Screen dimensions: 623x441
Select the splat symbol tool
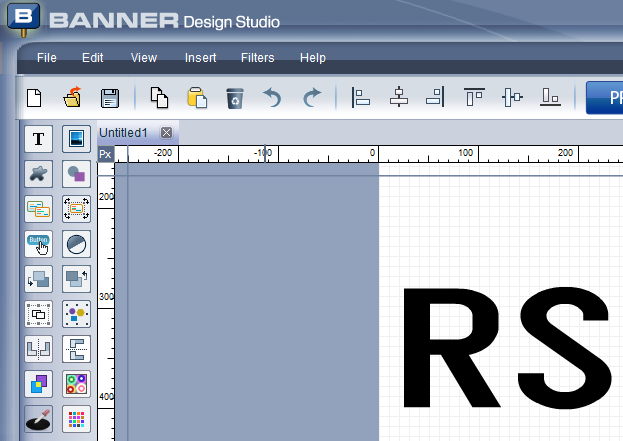click(39, 174)
